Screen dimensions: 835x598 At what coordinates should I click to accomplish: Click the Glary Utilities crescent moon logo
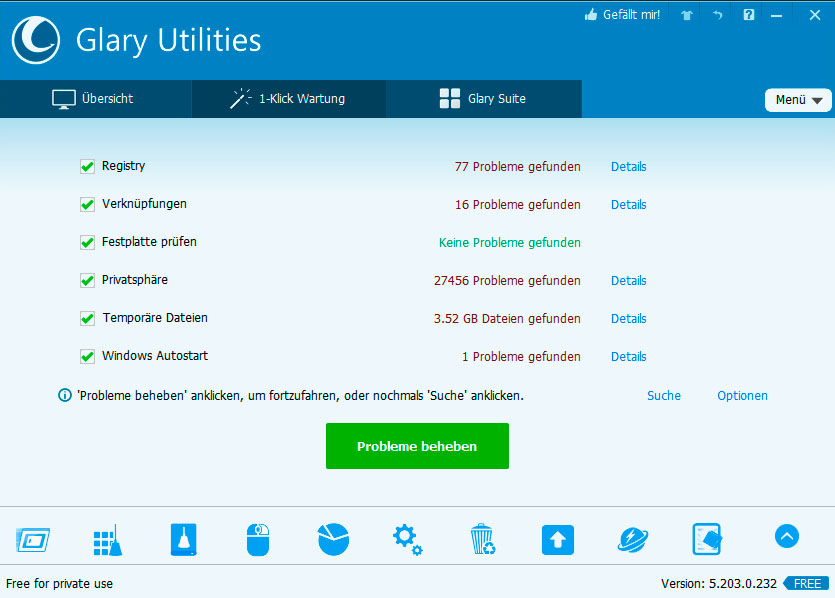pyautogui.click(x=36, y=40)
